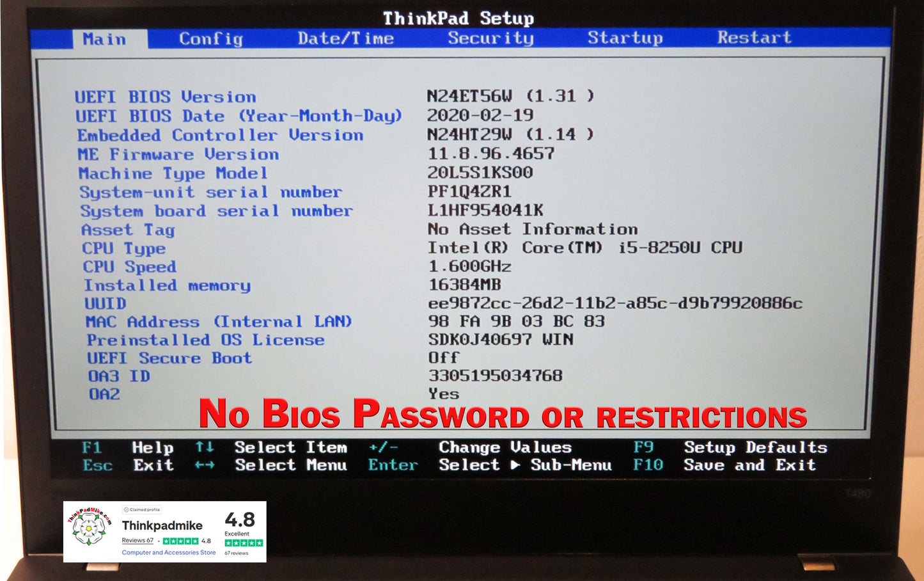Select the Restart tab
The width and height of the screenshot is (924, 581).
click(754, 38)
